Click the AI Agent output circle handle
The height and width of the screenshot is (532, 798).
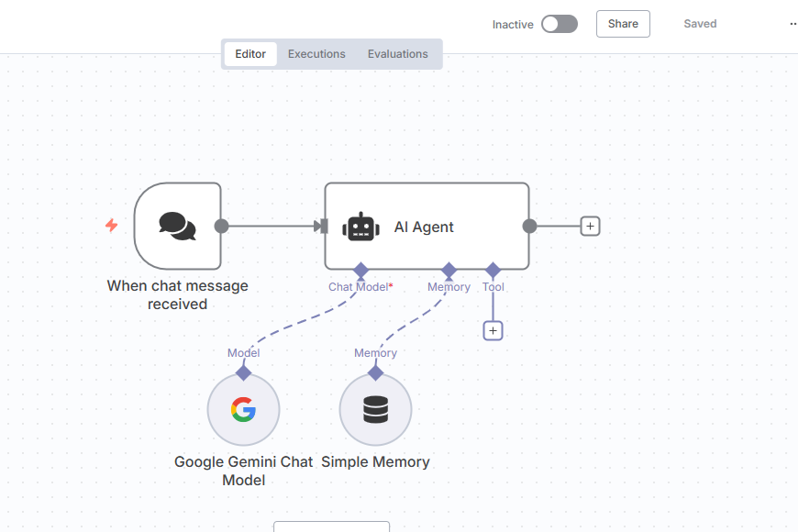point(529,226)
